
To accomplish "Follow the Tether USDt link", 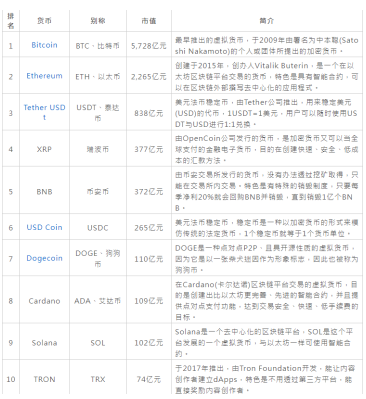I will [x=44, y=112].
